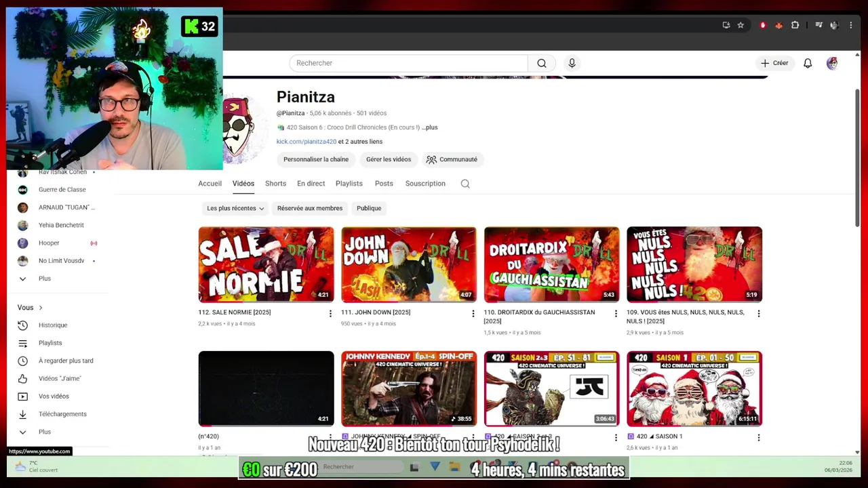868x488 pixels.
Task: Open Chrome profile avatar in toolbar
Action: [x=834, y=25]
